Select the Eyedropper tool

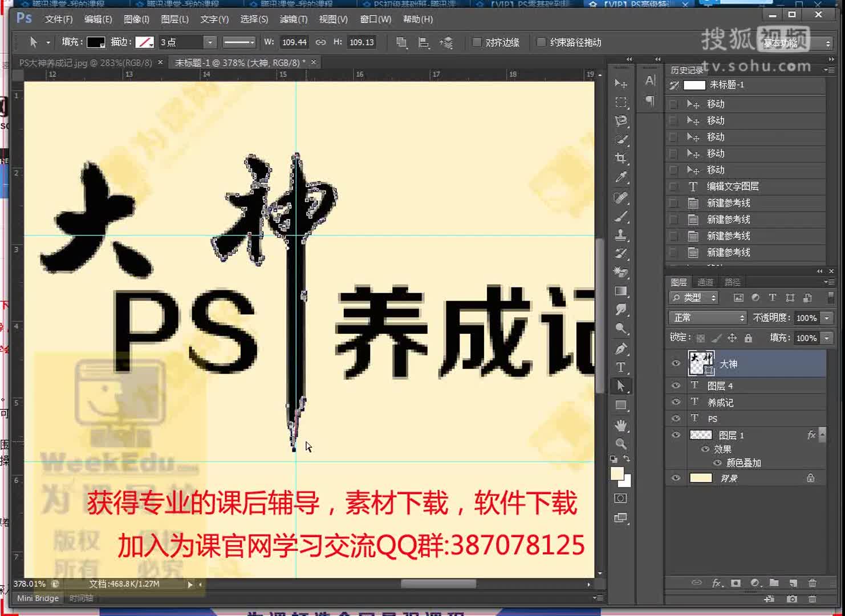point(621,177)
